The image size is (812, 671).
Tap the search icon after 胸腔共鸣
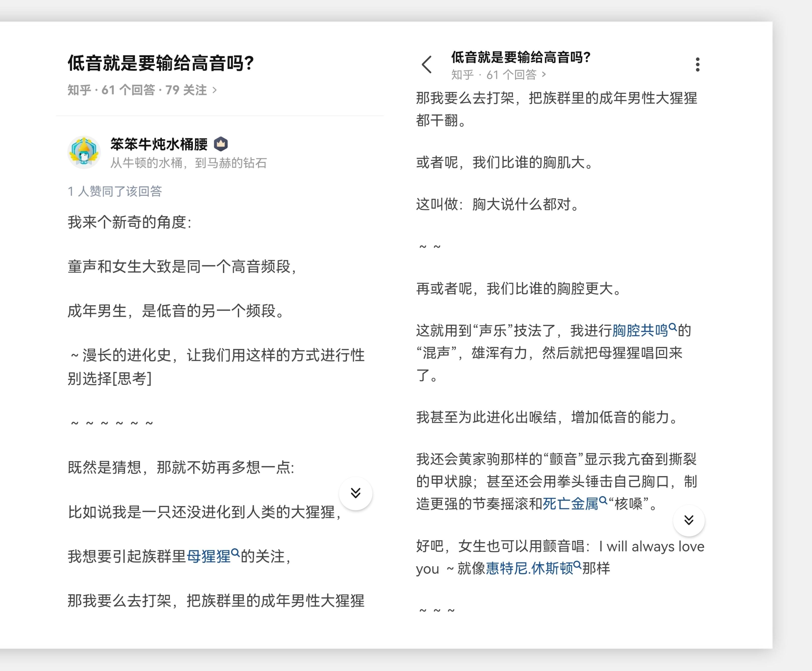point(672,327)
